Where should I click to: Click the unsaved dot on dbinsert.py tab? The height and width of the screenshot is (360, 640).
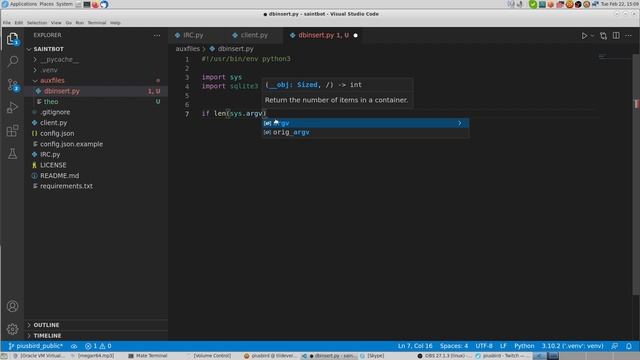pos(356,36)
